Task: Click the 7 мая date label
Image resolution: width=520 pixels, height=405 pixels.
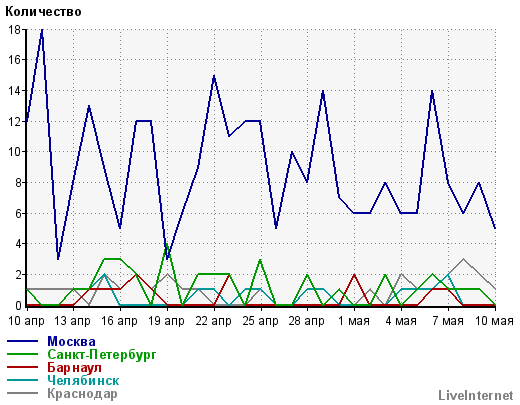Action: 448,321
